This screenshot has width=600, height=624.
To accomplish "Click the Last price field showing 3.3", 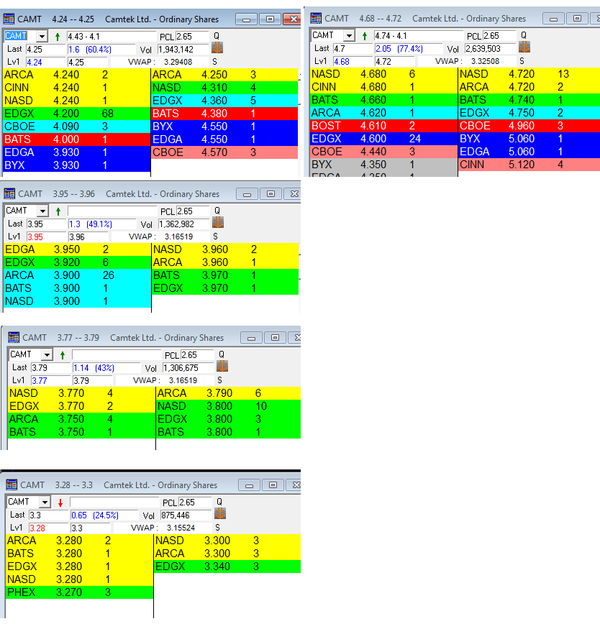I will coord(47,513).
